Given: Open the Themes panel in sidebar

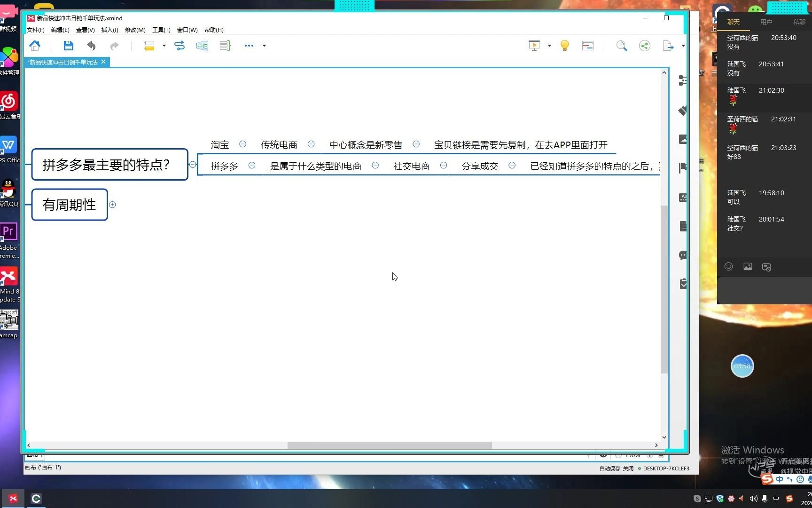Looking at the screenshot, I should (x=683, y=198).
